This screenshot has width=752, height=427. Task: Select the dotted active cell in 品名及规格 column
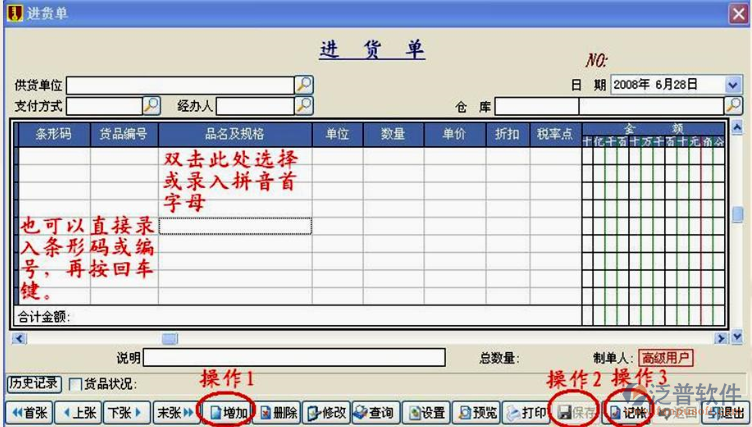coord(235,226)
